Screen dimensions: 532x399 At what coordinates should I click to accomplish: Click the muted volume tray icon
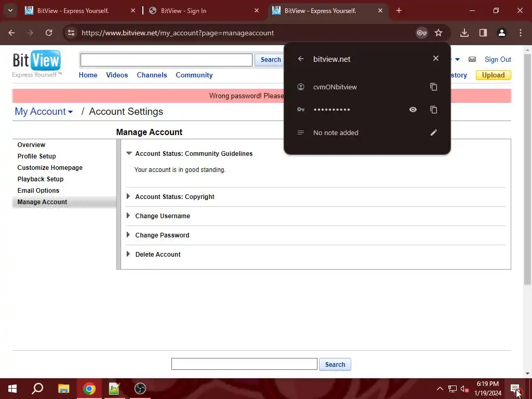(x=464, y=389)
